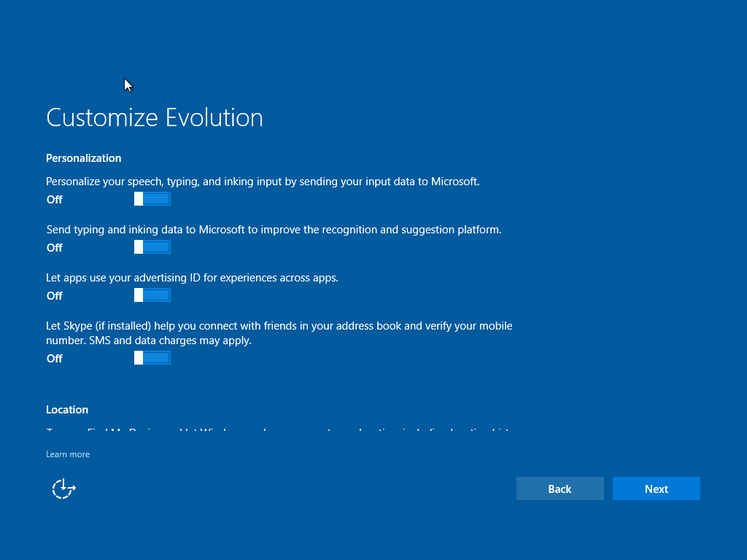Click the Skype address book description text

pyautogui.click(x=279, y=332)
